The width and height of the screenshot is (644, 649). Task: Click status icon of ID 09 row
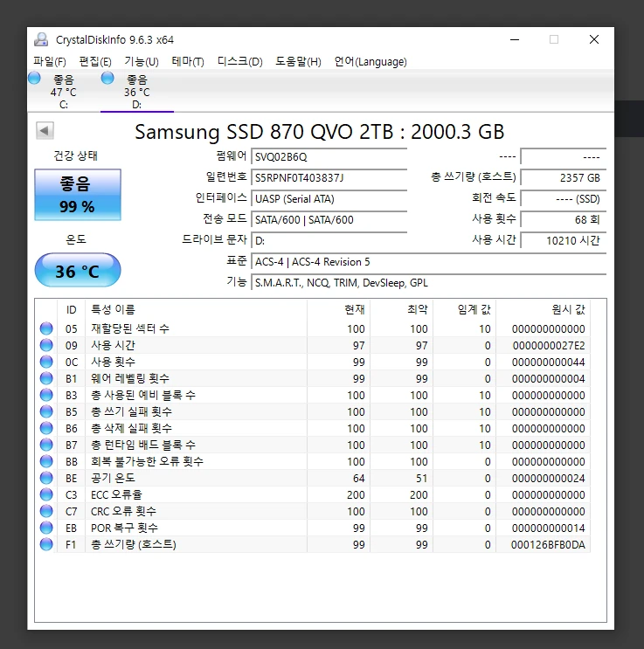point(46,345)
